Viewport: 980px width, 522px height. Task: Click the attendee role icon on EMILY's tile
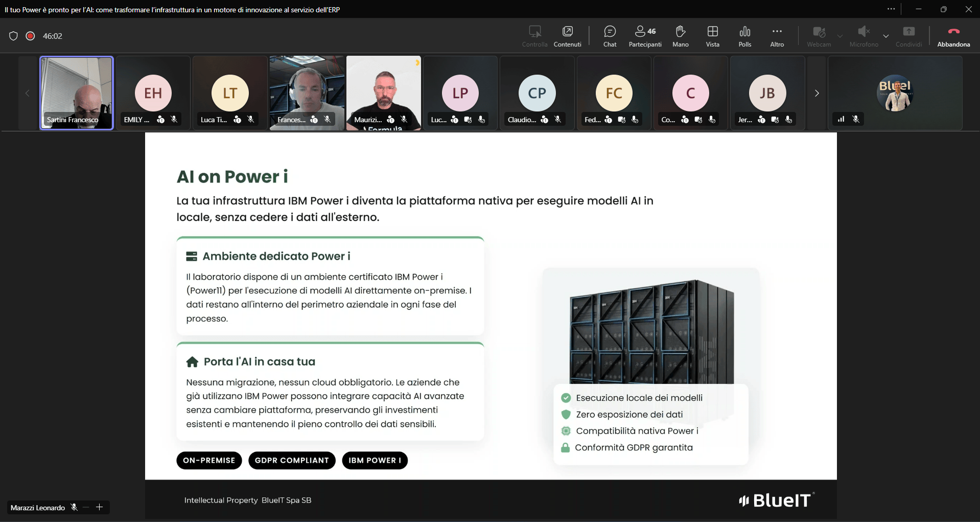160,119
